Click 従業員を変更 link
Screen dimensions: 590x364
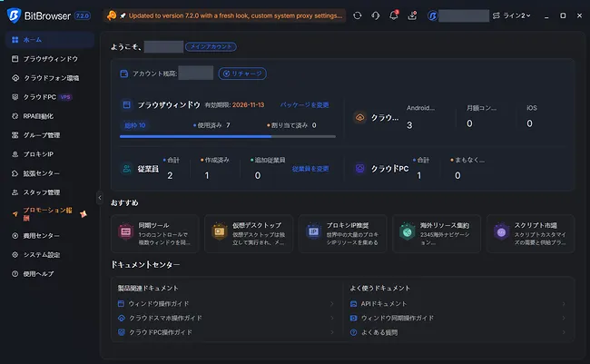(310, 169)
